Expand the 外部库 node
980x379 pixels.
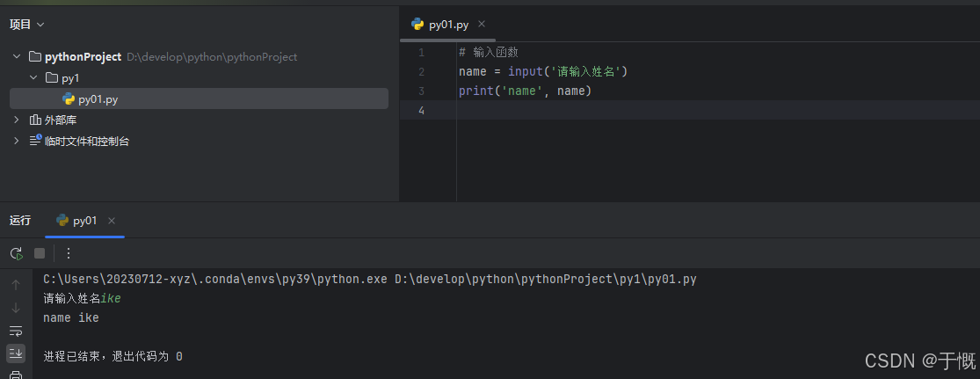(17, 120)
